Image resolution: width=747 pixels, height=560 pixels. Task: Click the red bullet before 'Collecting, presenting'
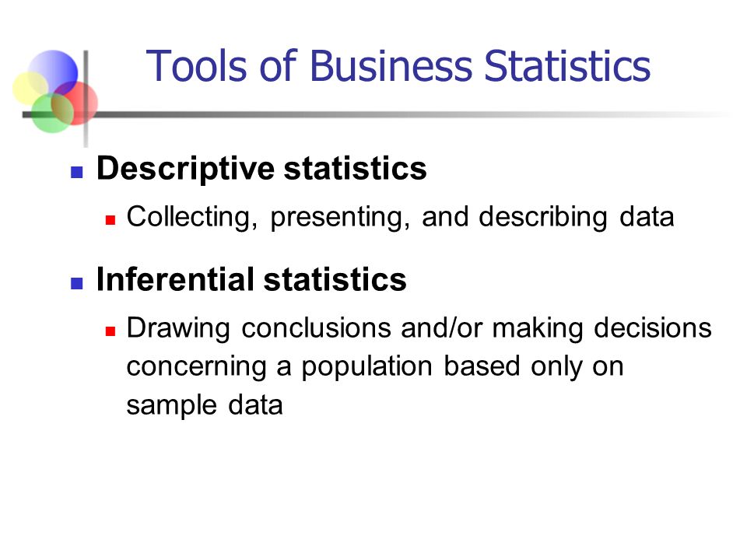point(110,219)
